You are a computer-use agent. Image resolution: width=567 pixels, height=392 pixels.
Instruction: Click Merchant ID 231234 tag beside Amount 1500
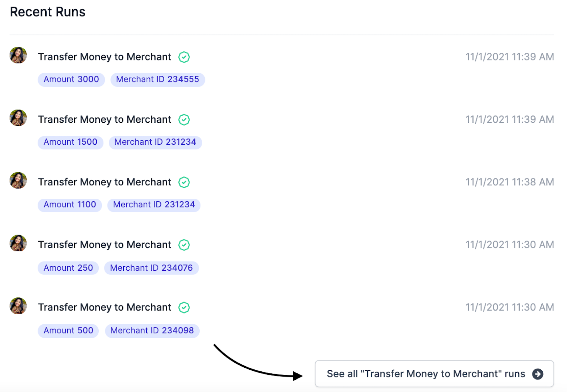(155, 142)
